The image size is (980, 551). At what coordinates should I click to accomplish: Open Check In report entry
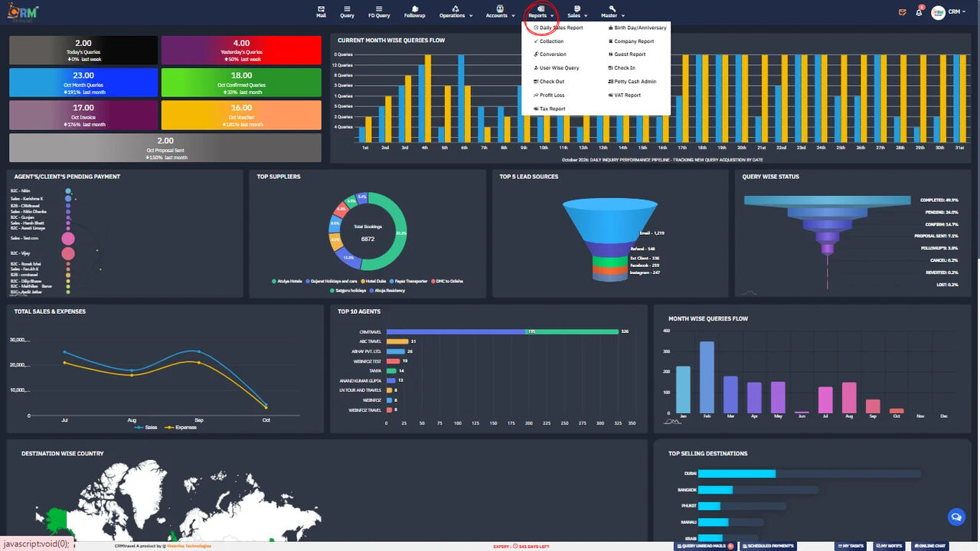click(x=622, y=68)
